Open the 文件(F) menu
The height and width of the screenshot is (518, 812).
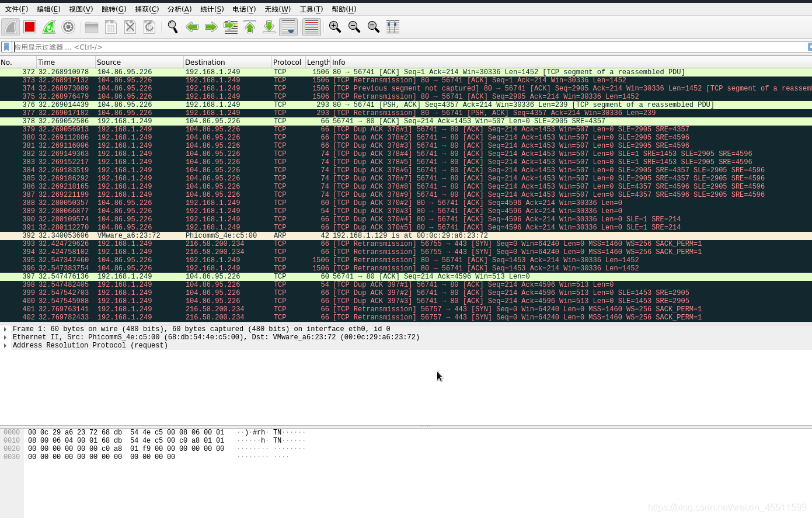tap(16, 9)
